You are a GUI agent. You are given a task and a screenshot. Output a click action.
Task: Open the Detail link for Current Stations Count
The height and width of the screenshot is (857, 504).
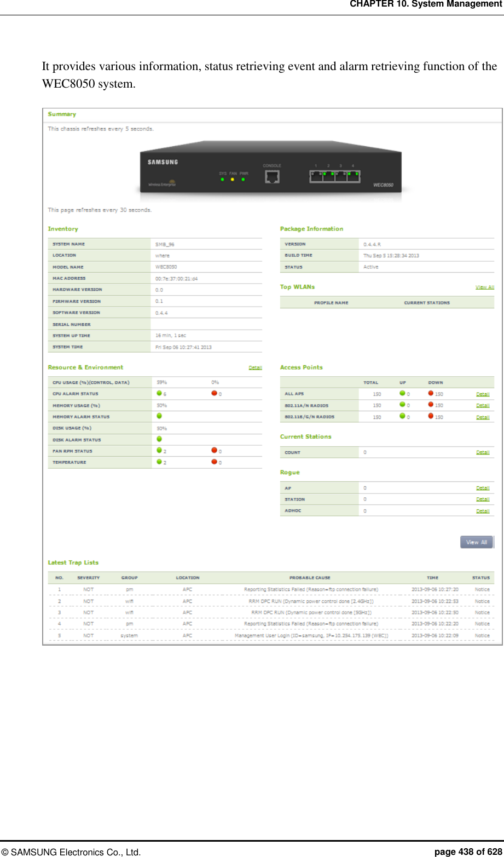point(483,452)
